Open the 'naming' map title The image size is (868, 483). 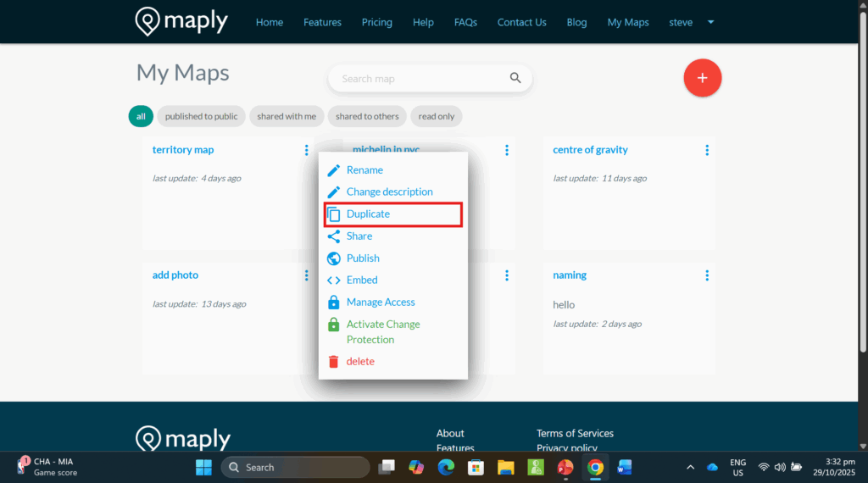click(570, 275)
